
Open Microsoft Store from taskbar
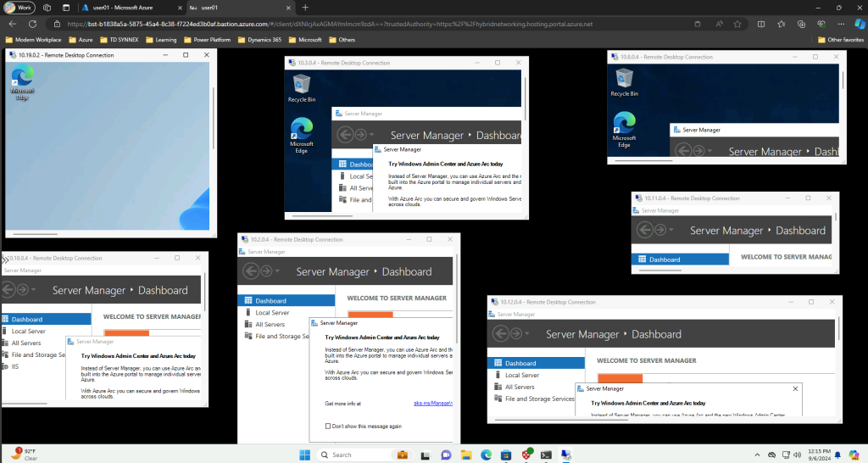coord(506,455)
